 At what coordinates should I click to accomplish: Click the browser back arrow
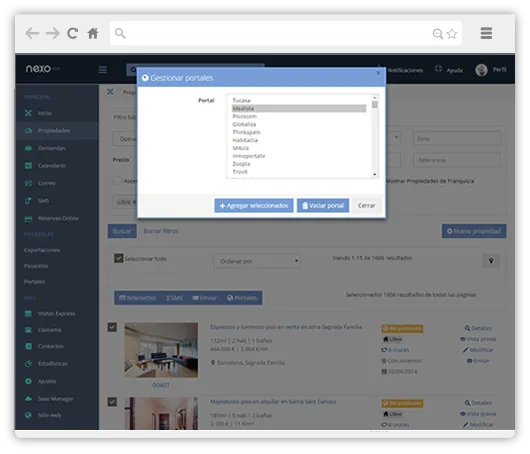(32, 33)
